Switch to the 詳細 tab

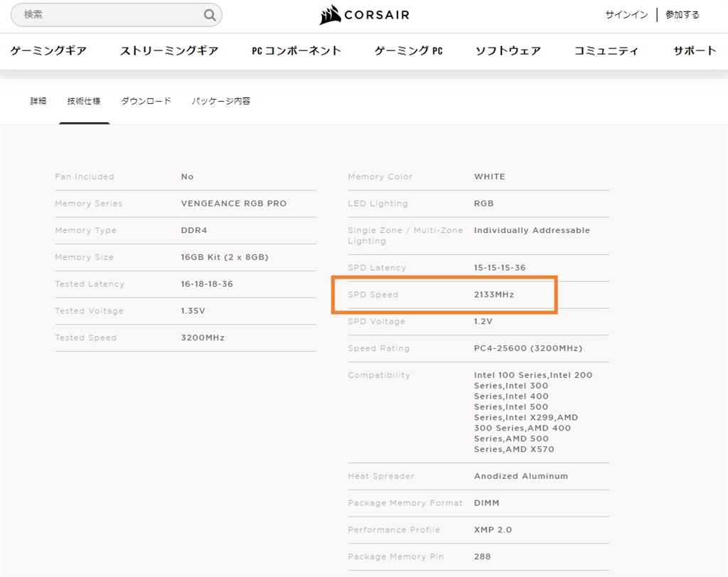pyautogui.click(x=38, y=101)
